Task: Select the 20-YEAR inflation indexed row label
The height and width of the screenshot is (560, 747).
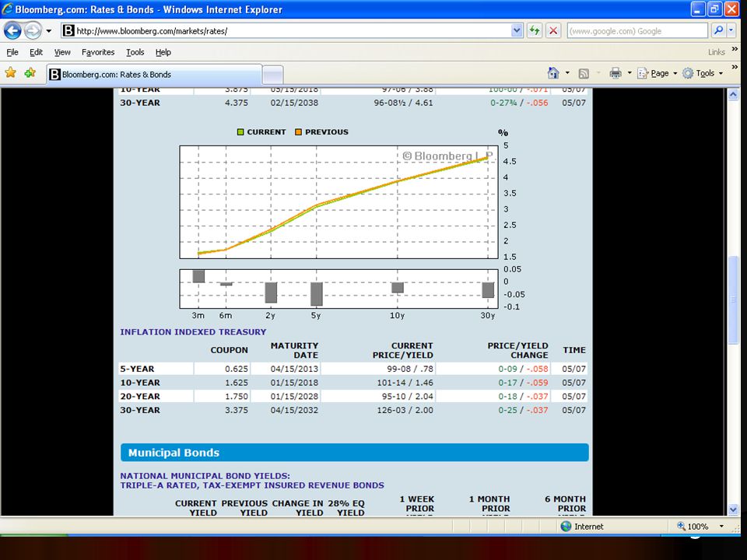Action: [x=140, y=396]
